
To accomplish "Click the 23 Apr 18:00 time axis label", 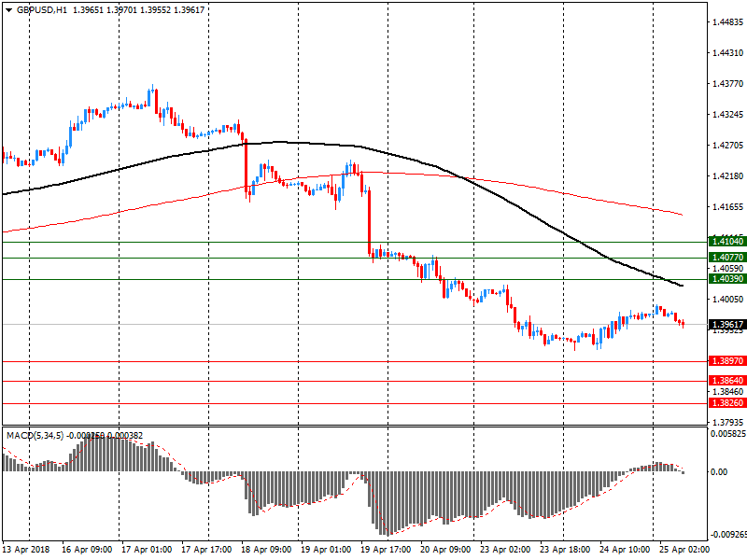I will (565, 550).
